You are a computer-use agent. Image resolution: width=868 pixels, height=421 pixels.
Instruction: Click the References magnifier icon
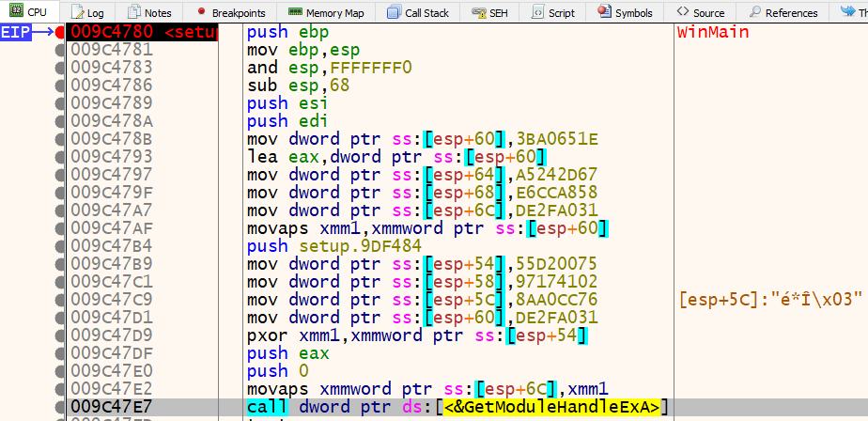(754, 11)
